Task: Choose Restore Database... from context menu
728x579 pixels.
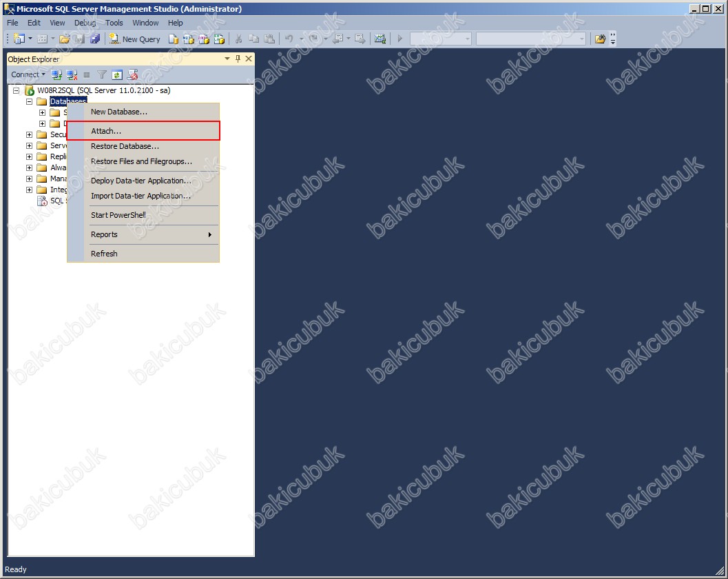Action: (x=143, y=146)
